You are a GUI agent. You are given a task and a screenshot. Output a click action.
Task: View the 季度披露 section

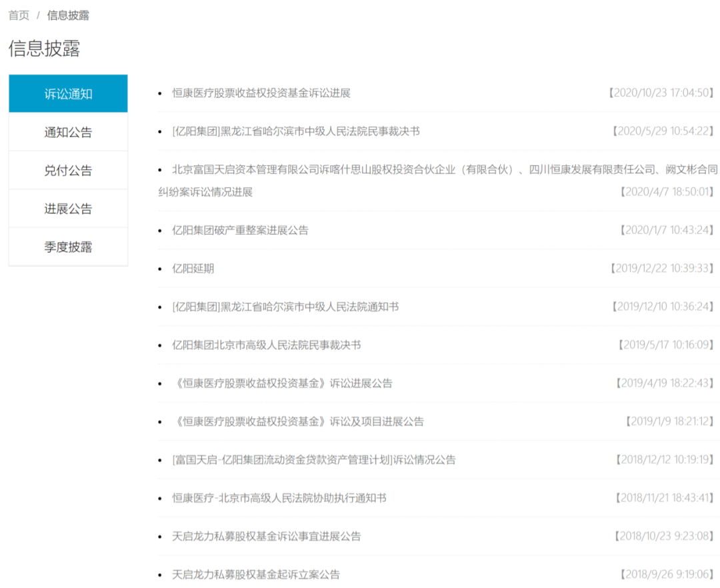(x=67, y=247)
